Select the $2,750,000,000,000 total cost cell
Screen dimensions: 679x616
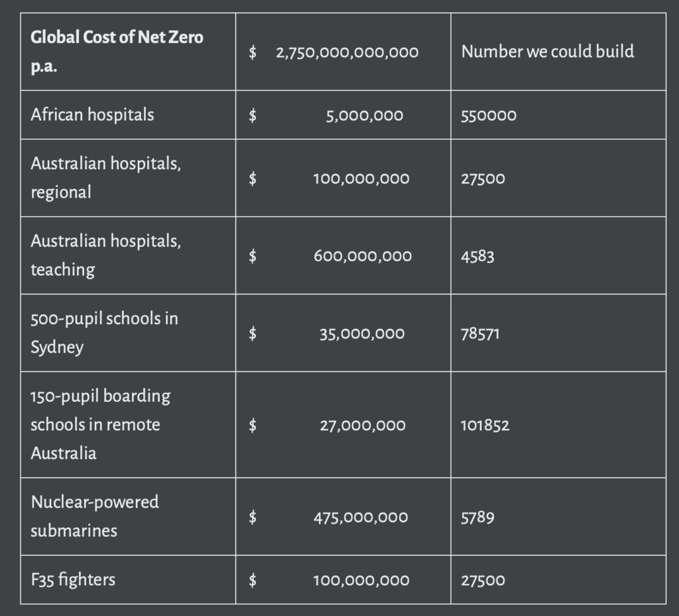[343, 52]
